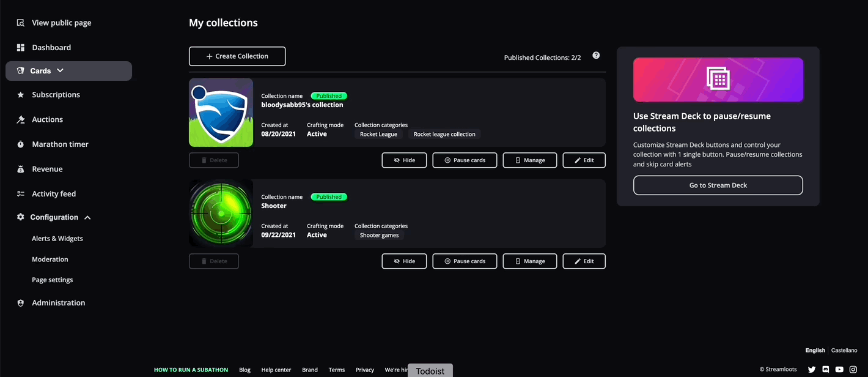Open Alerts & Widgets settings
Viewport: 868px width, 377px height.
57,239
